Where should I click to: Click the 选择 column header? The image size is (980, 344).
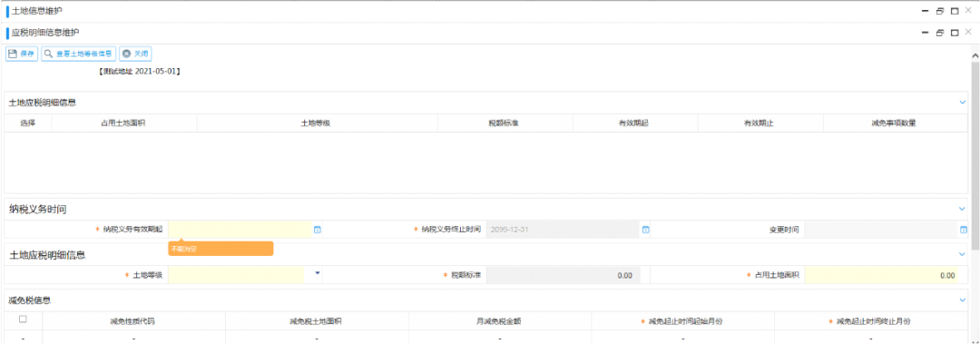(x=27, y=123)
